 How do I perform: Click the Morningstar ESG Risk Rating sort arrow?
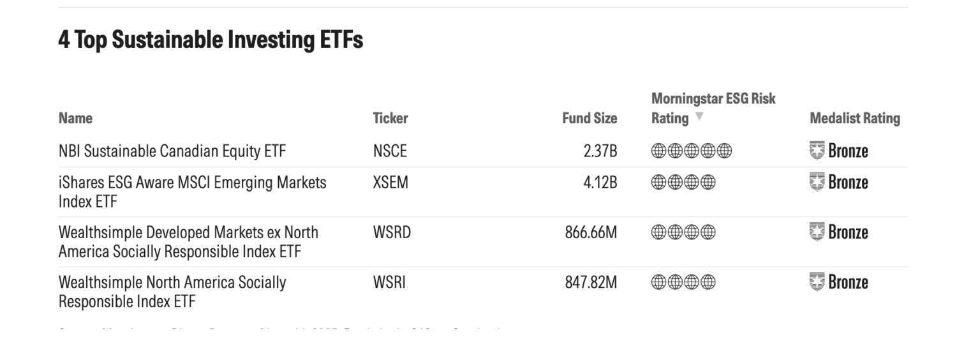pyautogui.click(x=699, y=117)
